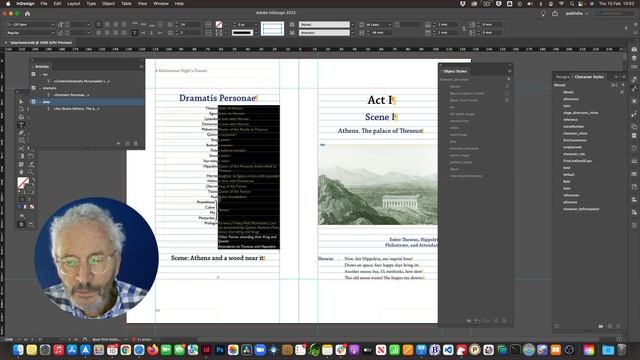
Task: Select [Basic Graphics Frame] object style
Action: tap(467, 93)
